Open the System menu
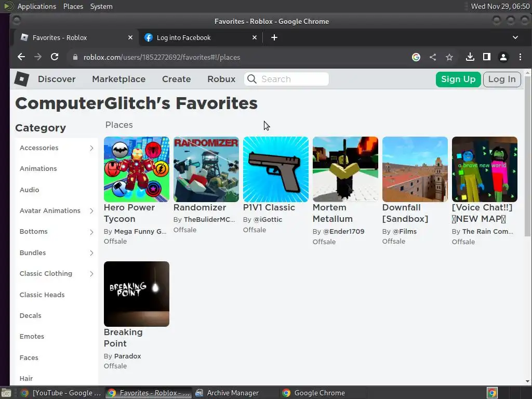Image resolution: width=532 pixels, height=399 pixels. click(x=101, y=6)
